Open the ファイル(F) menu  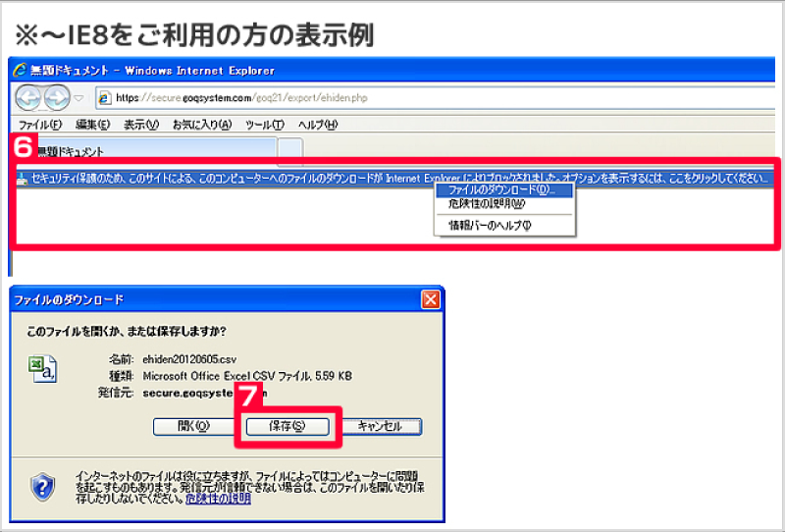click(40, 125)
